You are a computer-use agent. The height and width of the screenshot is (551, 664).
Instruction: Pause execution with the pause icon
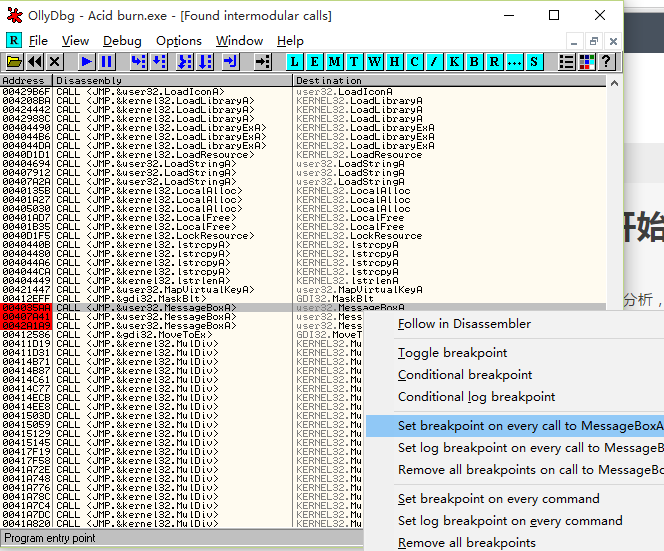tap(106, 62)
